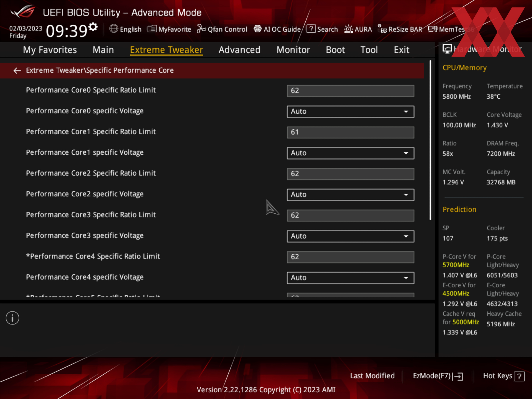This screenshot has width=532, height=399.
Task: Click the 6051/5603 P-Core Light/Heavy value
Action: 502,275
